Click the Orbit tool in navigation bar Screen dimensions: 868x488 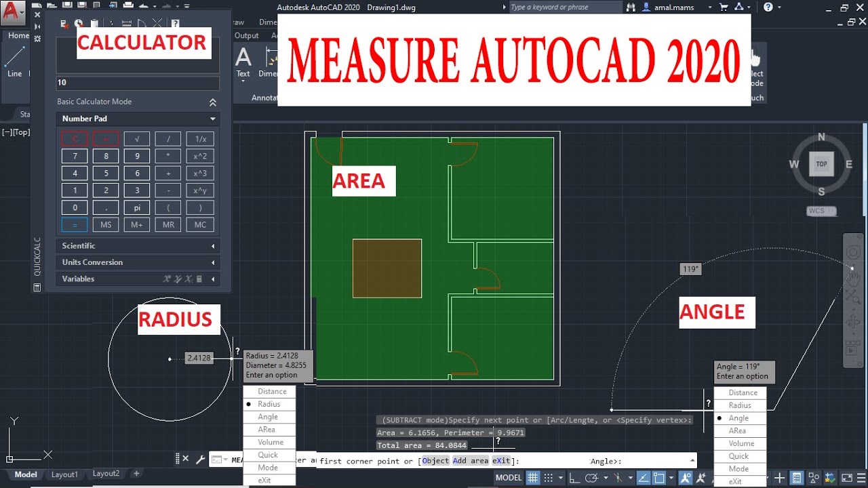pyautogui.click(x=853, y=323)
